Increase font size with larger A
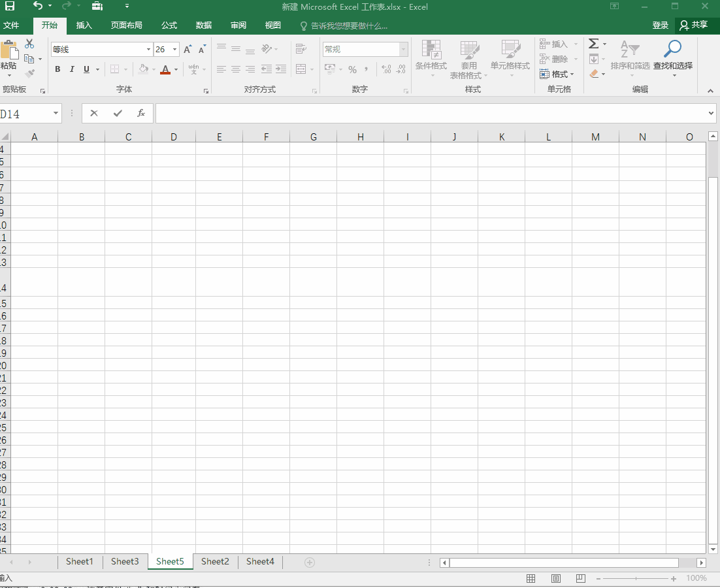 188,50
